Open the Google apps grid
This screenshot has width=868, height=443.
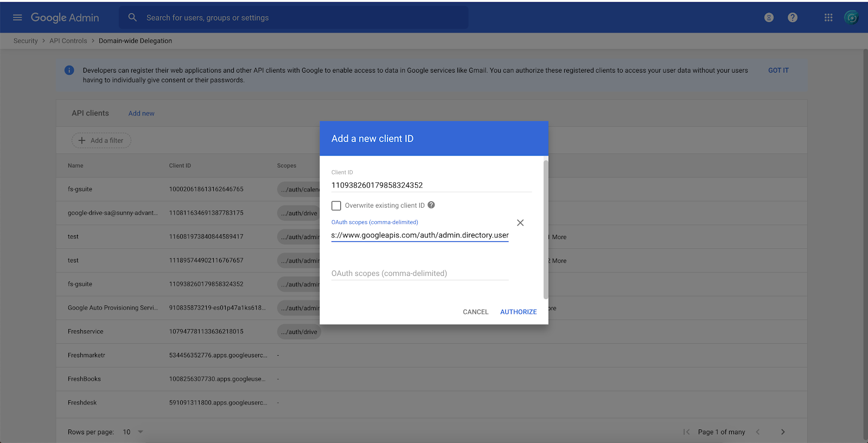[828, 17]
